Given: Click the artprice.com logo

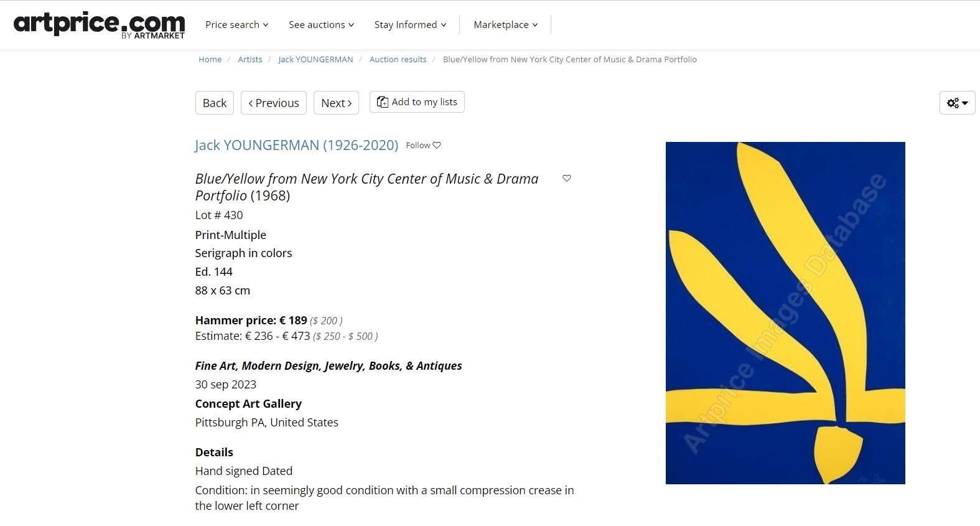Looking at the screenshot, I should pyautogui.click(x=100, y=24).
